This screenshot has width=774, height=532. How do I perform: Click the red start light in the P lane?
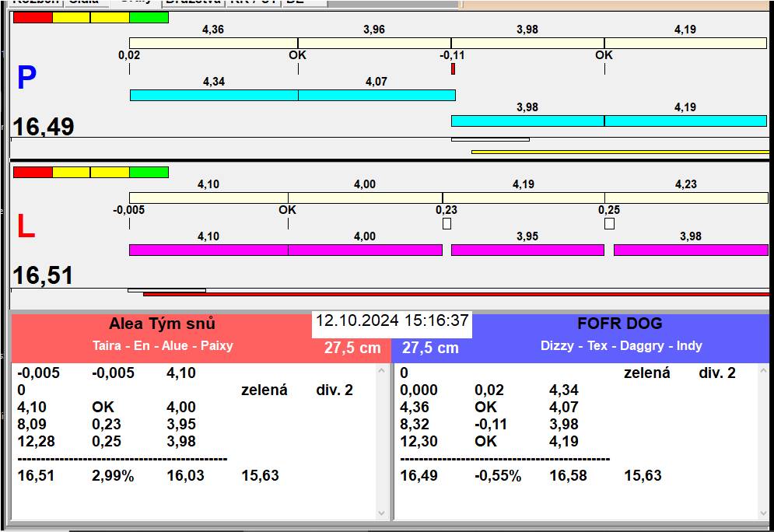(33, 17)
